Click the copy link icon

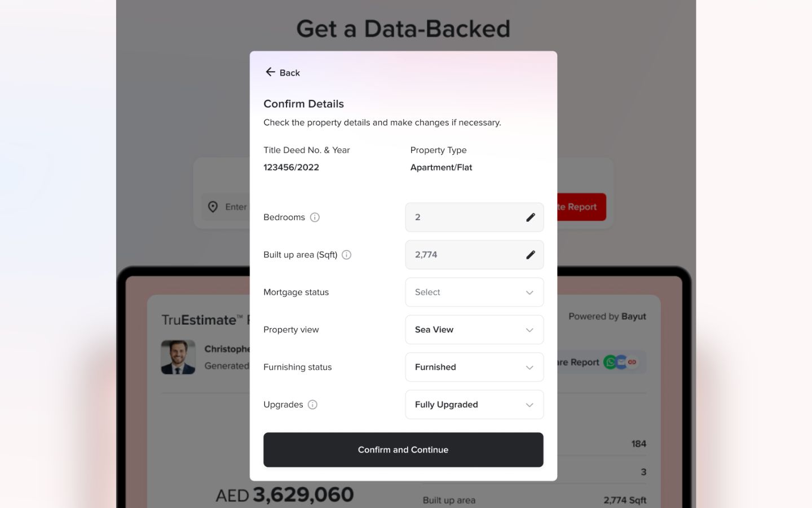point(632,362)
